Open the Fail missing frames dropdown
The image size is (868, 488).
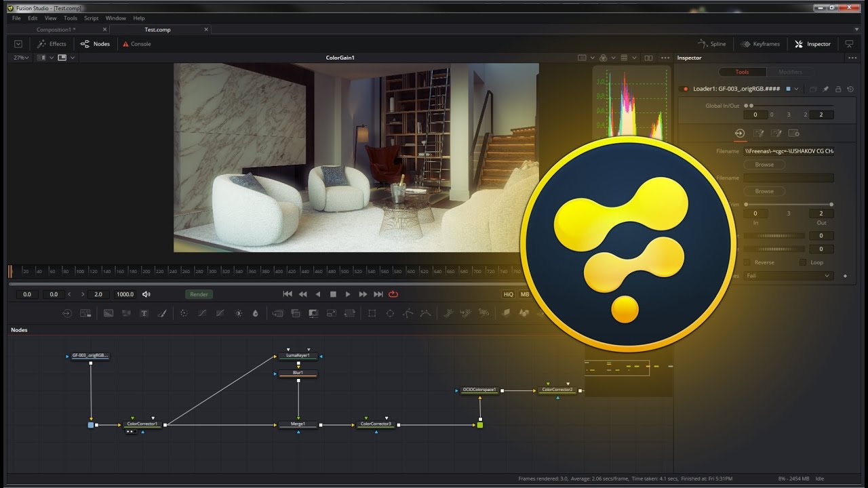788,276
